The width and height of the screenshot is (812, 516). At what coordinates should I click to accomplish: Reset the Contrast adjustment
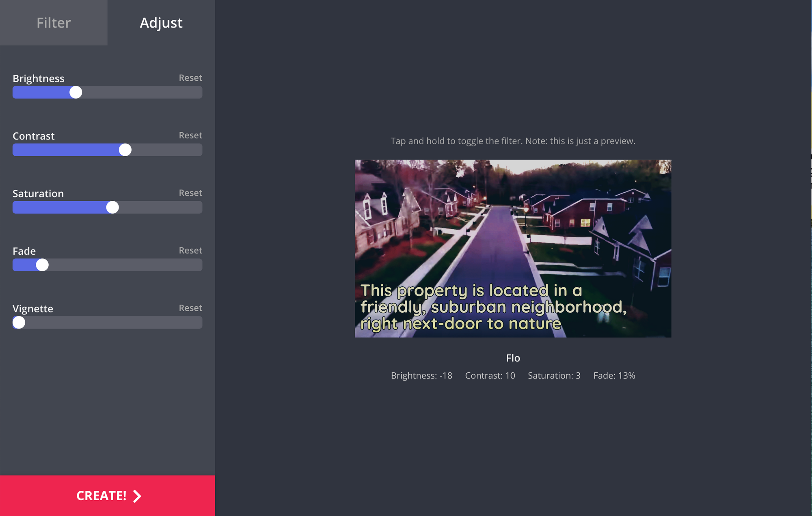point(190,135)
